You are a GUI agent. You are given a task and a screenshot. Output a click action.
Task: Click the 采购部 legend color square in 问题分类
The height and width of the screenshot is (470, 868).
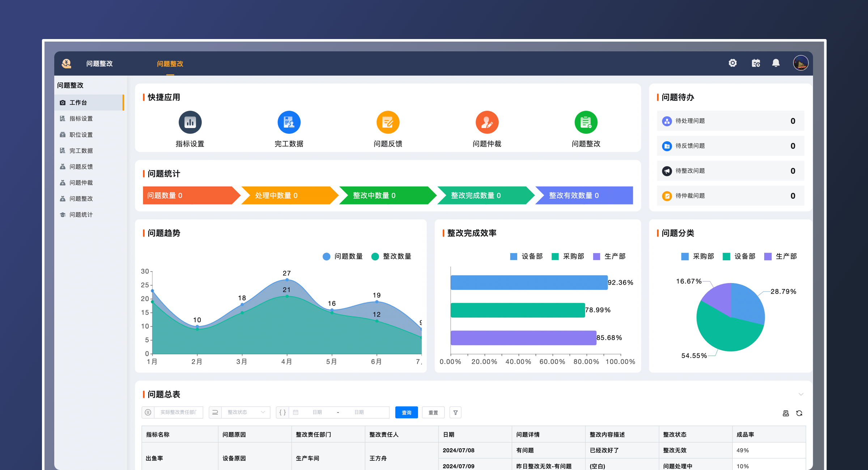pyautogui.click(x=684, y=256)
